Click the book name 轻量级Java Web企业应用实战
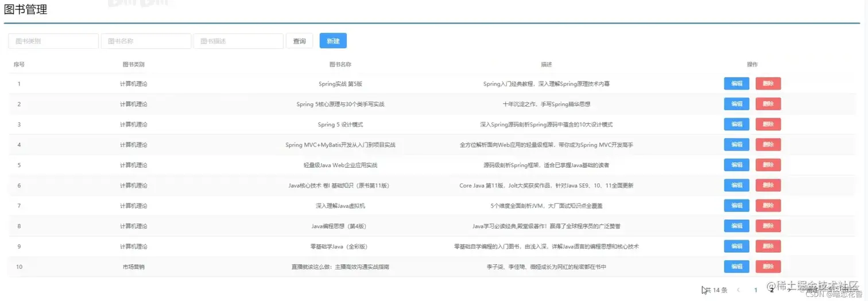 click(340, 165)
